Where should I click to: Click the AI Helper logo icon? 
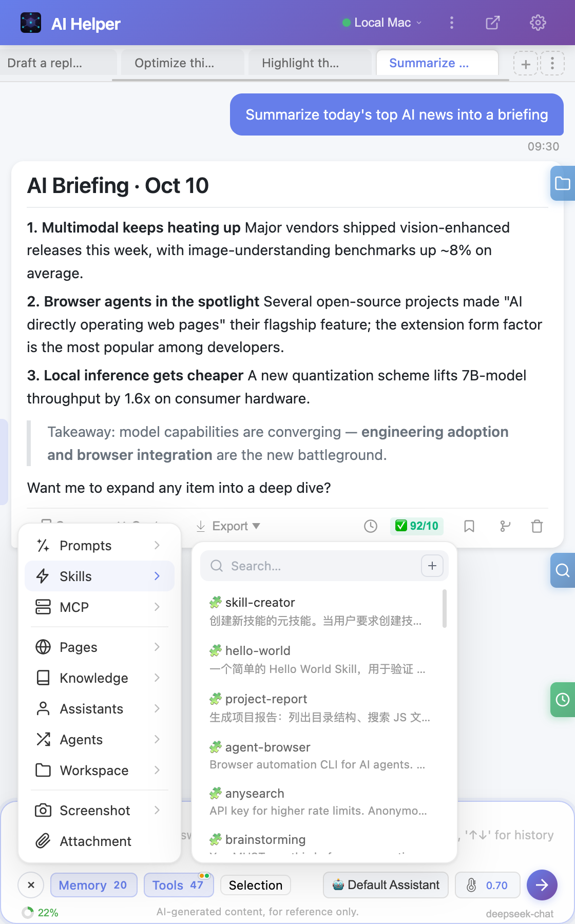tap(31, 23)
